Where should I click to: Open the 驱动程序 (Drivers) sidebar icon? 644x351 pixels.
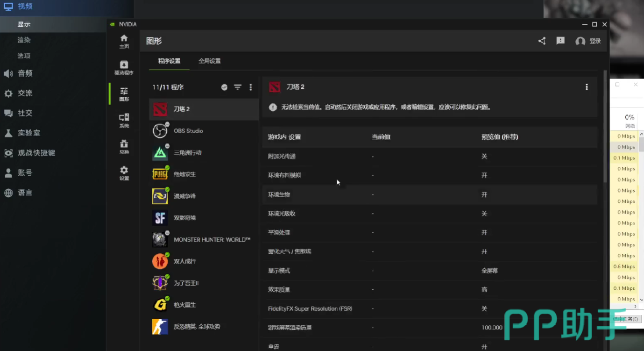[124, 68]
